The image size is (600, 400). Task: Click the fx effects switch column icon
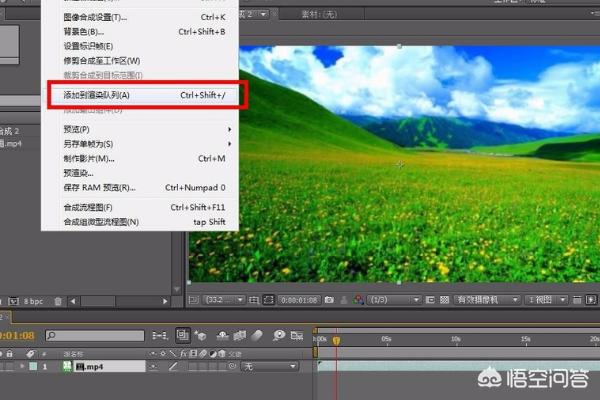[x=183, y=354]
